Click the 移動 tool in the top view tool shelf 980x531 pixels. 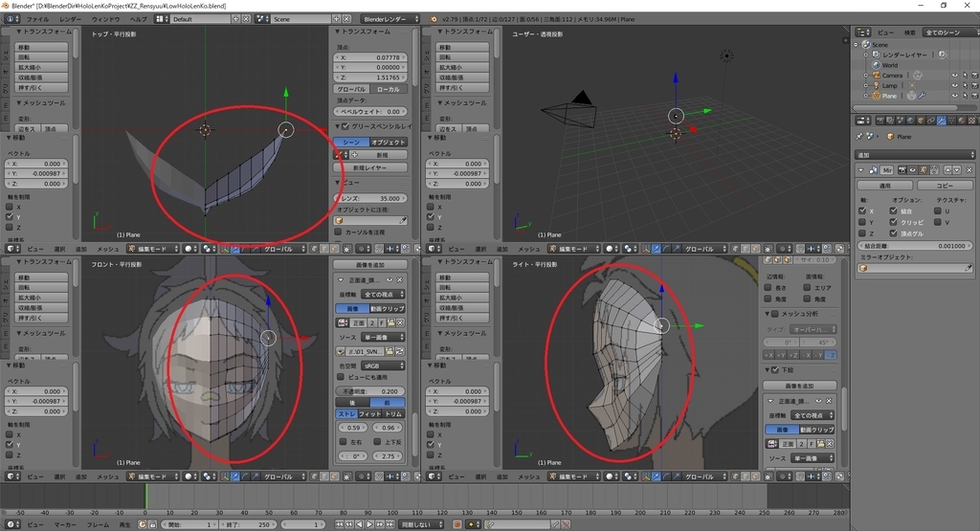tap(41, 47)
